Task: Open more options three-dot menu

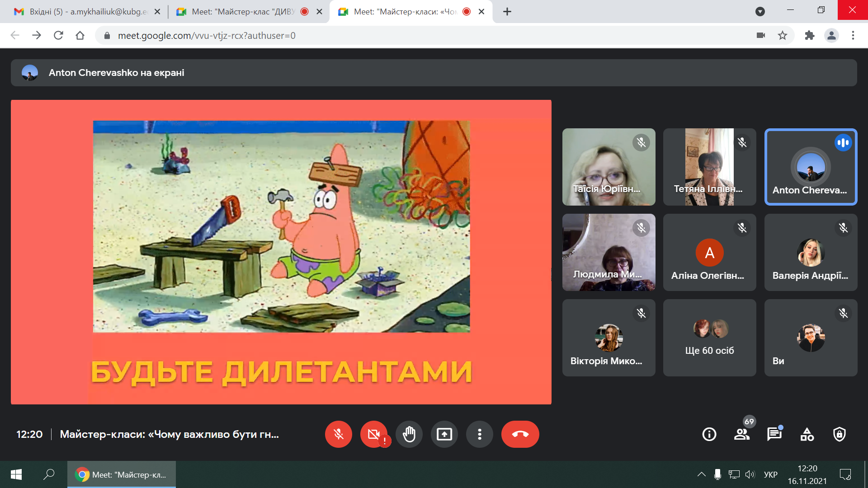Action: point(480,434)
